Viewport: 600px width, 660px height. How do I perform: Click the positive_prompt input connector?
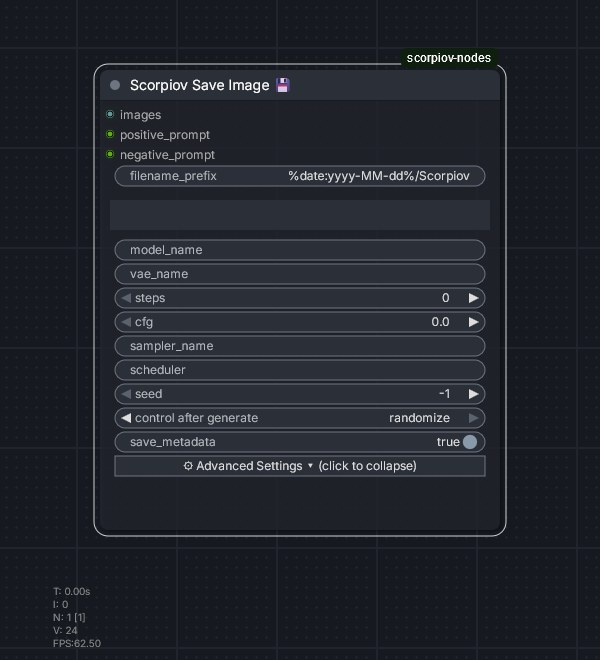coord(110,134)
